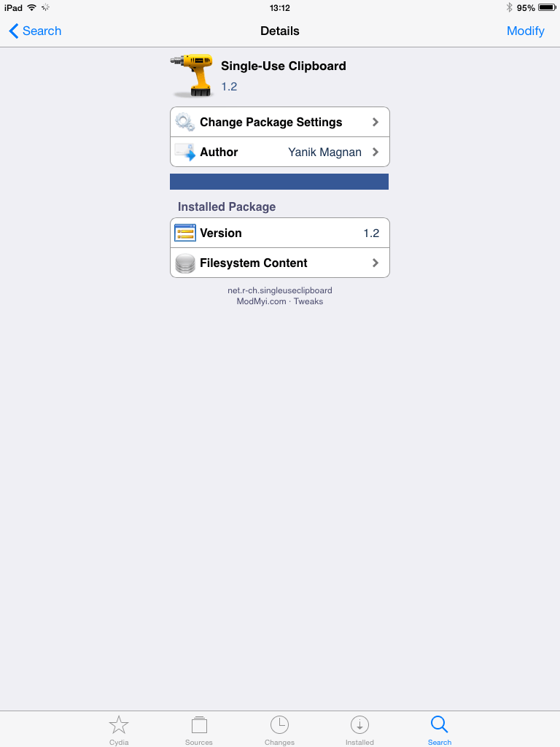Open the Filesystem Content chevron
The width and height of the screenshot is (560, 747).
click(x=376, y=263)
